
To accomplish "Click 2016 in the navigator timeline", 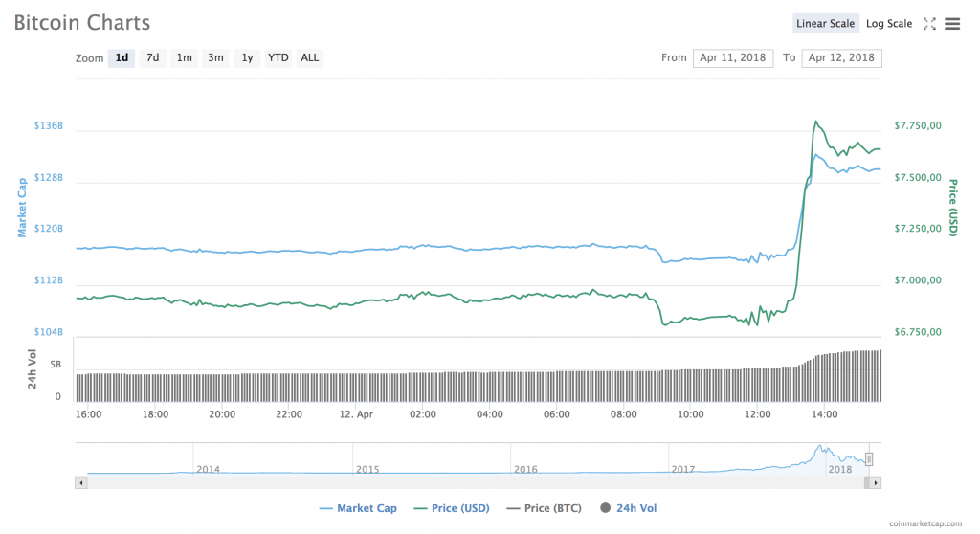I will 525,469.
